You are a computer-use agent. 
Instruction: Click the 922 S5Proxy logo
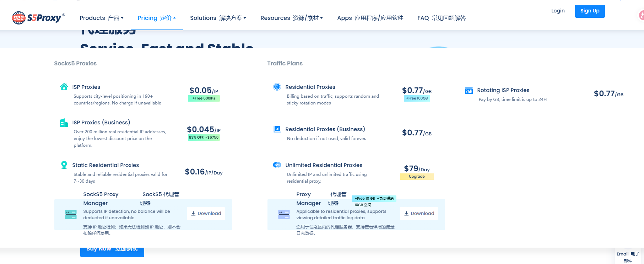click(38, 17)
